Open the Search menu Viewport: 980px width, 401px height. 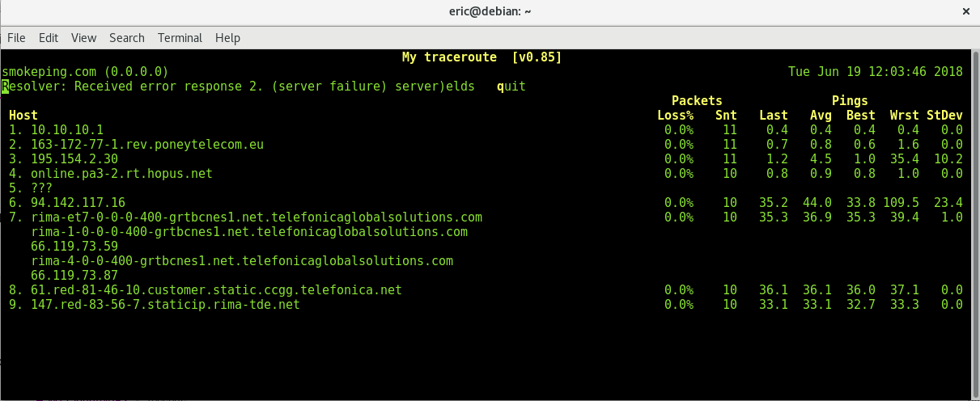[127, 38]
